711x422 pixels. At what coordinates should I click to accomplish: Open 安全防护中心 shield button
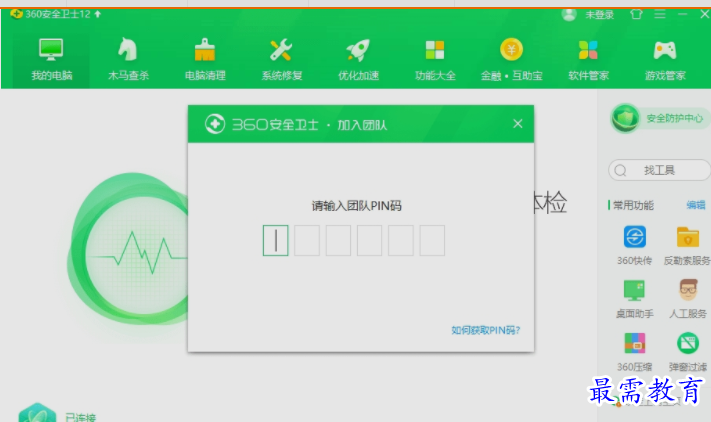[x=660, y=118]
